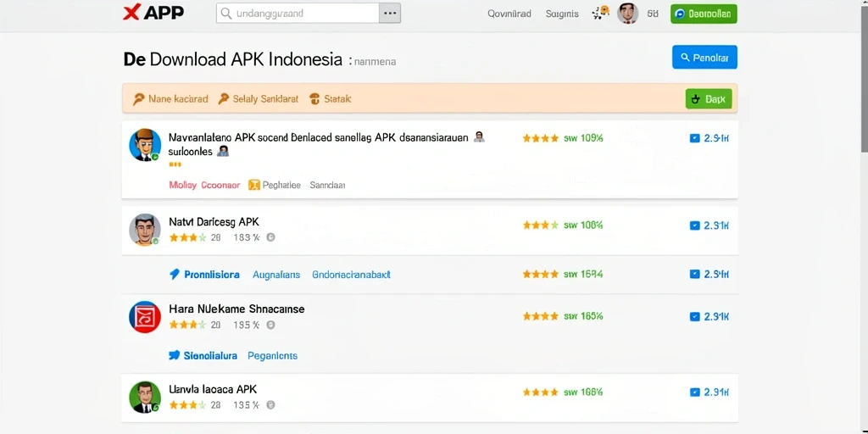This screenshot has height=434, width=868.
Task: Open the Natvl Daricesg APK title
Action: pos(214,222)
